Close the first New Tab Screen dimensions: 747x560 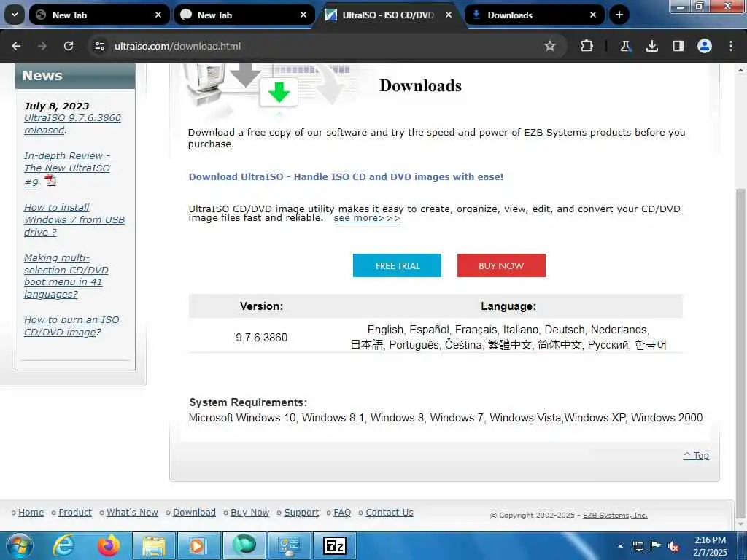pos(158,15)
